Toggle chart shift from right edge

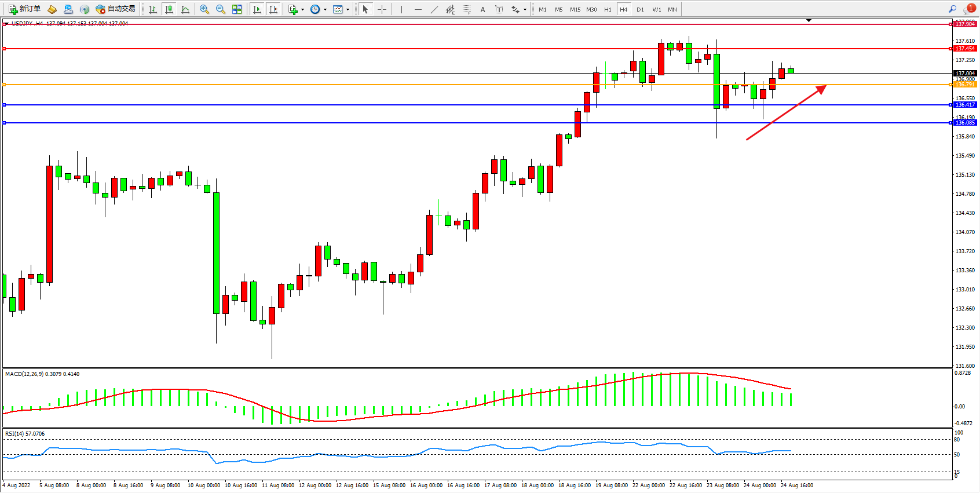coord(273,9)
